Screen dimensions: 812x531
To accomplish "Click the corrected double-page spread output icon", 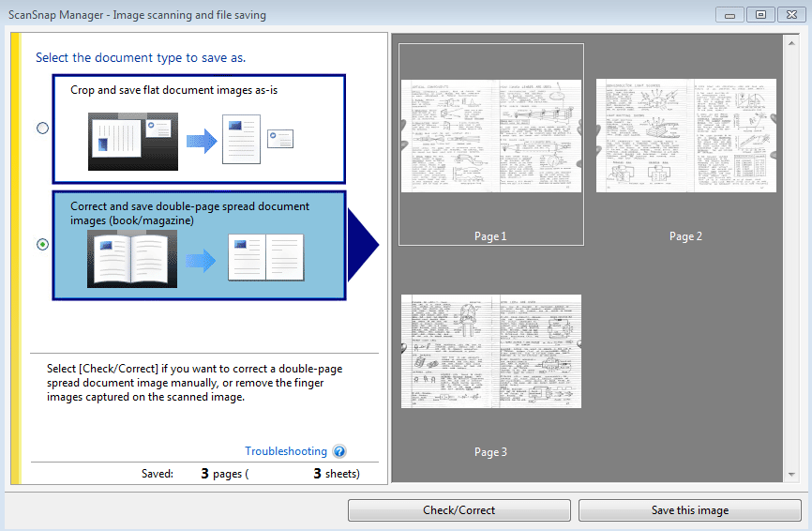I will point(266,258).
